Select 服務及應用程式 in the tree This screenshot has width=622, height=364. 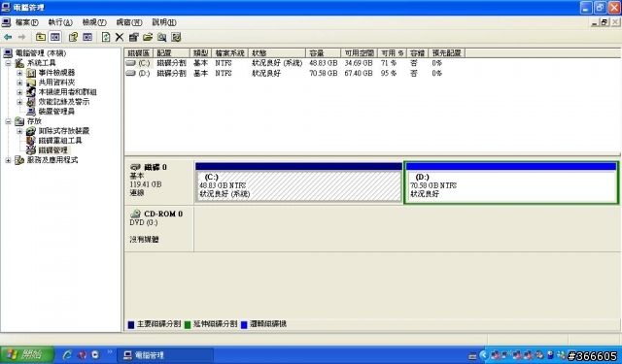52,160
